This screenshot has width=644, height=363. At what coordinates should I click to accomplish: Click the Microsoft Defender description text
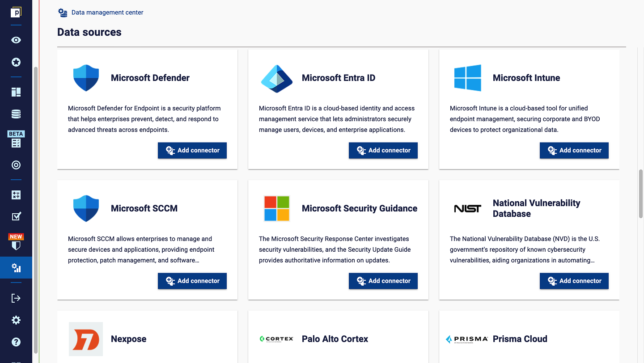tap(144, 119)
